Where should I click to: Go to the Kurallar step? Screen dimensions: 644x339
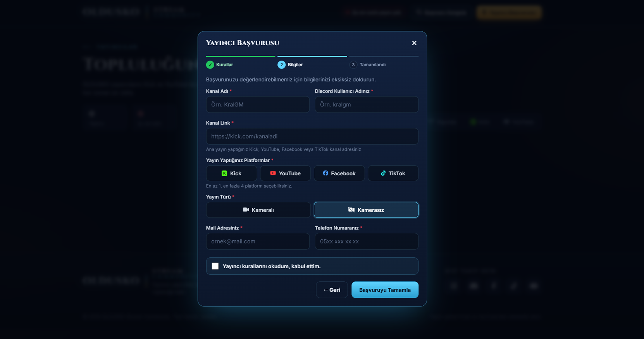220,65
